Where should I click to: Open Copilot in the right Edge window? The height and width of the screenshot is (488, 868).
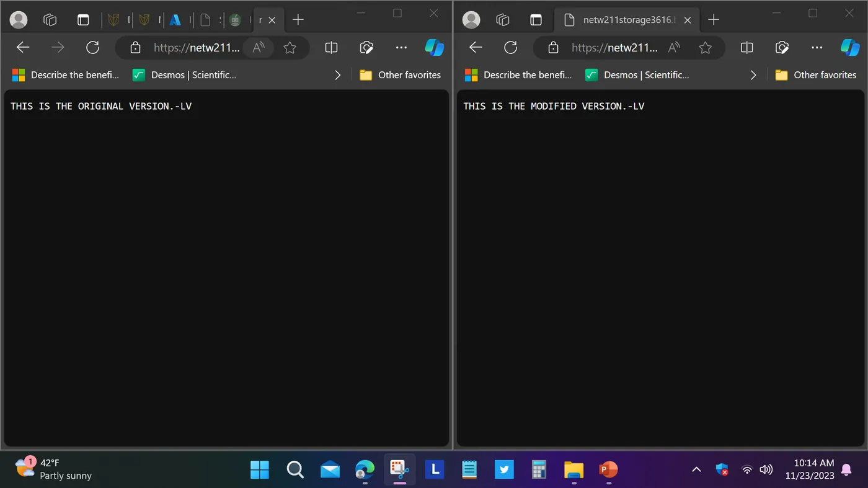coord(850,47)
